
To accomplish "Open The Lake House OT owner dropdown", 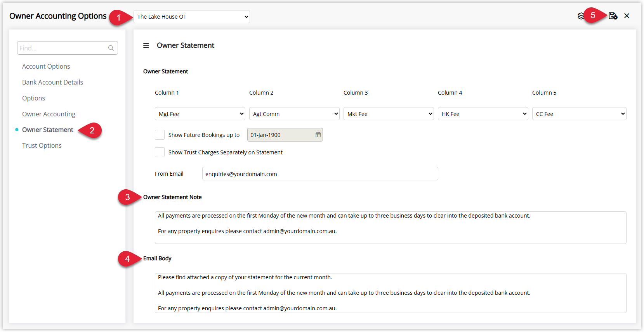I will pyautogui.click(x=192, y=17).
